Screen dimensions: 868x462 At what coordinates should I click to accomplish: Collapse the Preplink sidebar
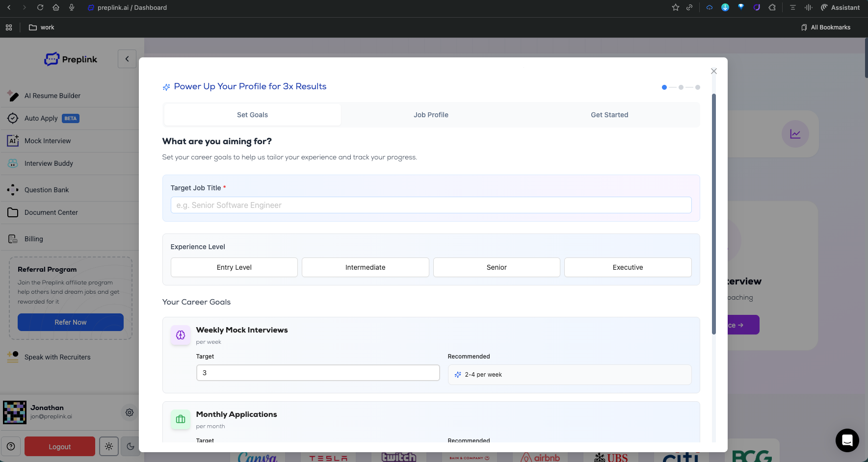(127, 59)
